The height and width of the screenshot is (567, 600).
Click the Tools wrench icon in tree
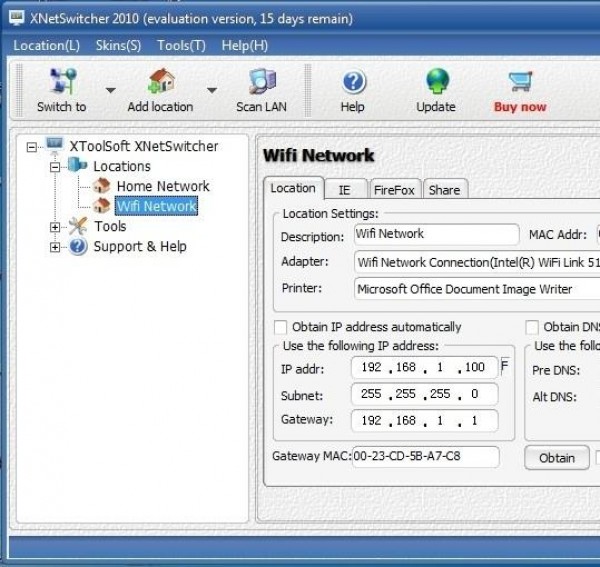tap(78, 226)
